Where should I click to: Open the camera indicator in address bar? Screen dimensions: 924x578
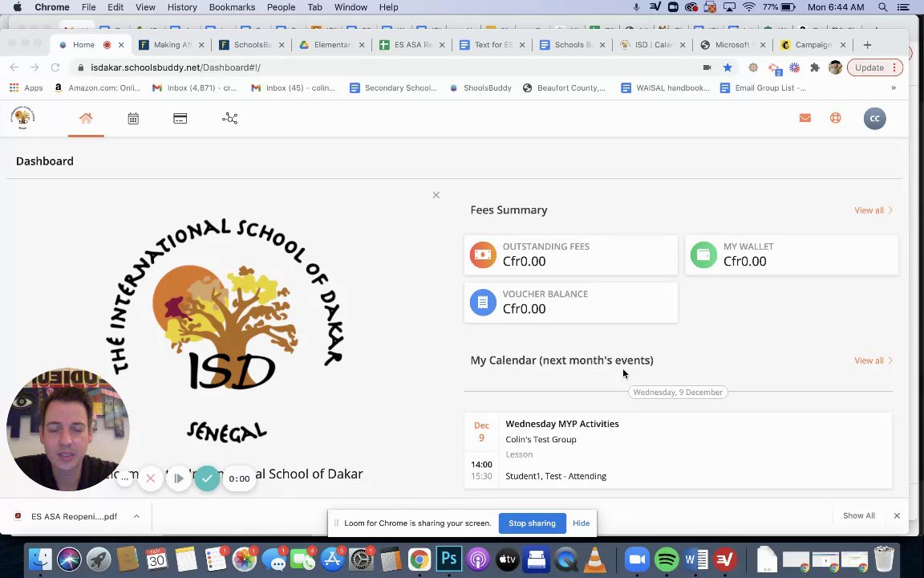click(x=707, y=67)
